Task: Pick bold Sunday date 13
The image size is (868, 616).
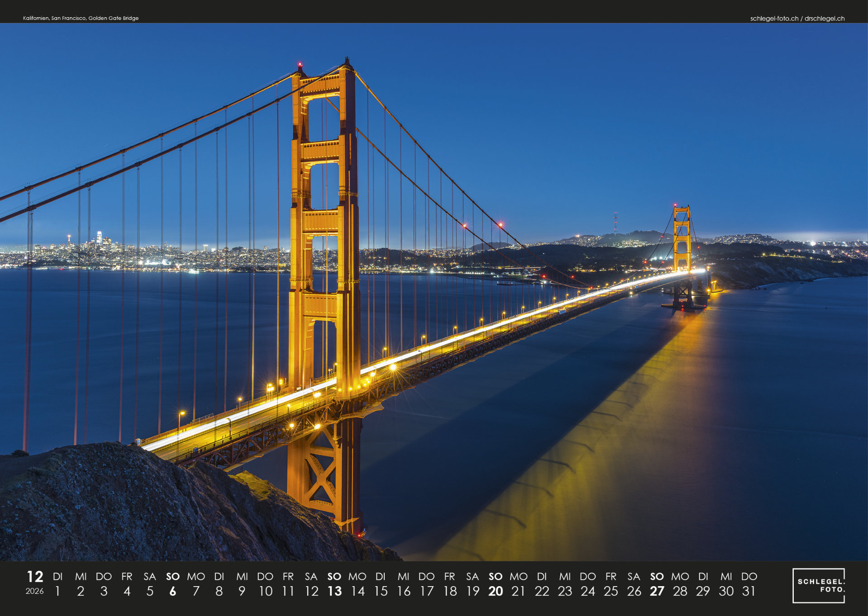Action: point(334,591)
